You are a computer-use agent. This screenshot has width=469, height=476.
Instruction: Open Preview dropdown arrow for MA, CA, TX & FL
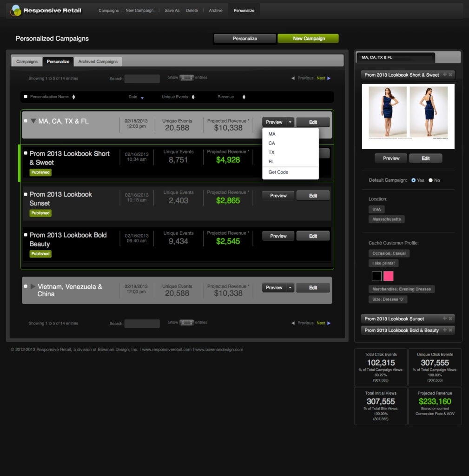(x=290, y=122)
